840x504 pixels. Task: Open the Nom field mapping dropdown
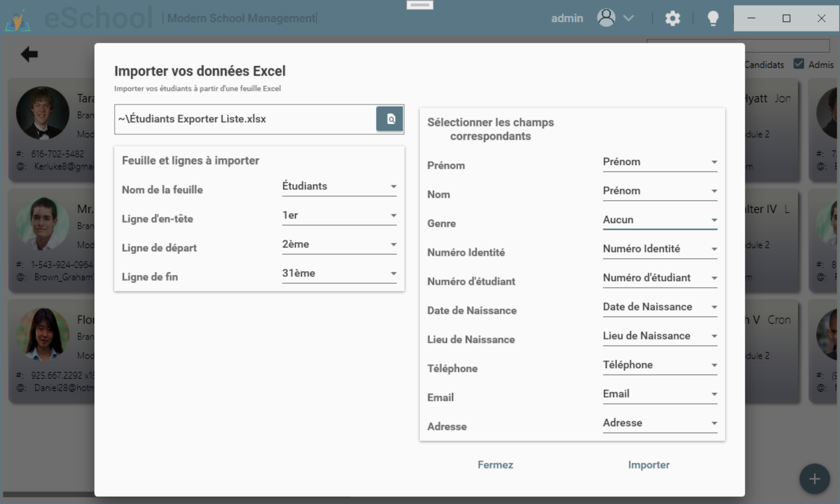tap(660, 191)
